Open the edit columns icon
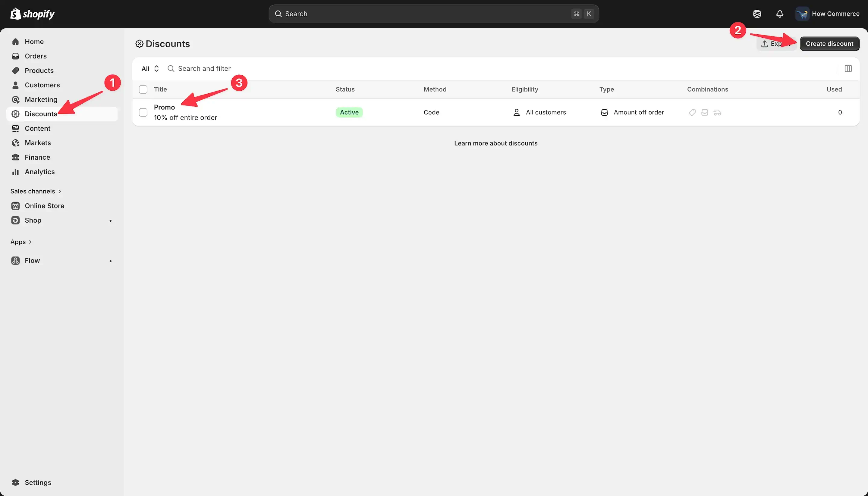This screenshot has height=496, width=868. [848, 68]
